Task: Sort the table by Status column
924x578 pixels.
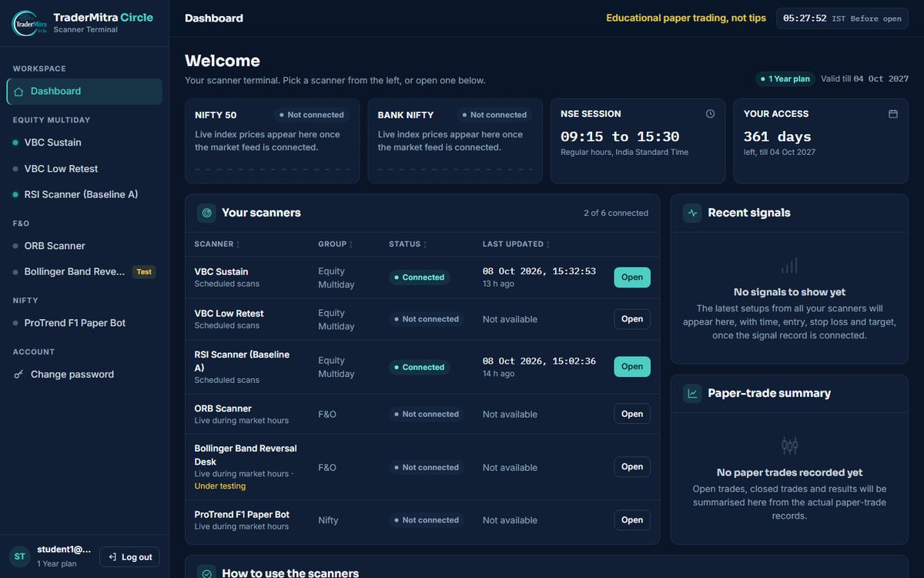Action: point(407,244)
